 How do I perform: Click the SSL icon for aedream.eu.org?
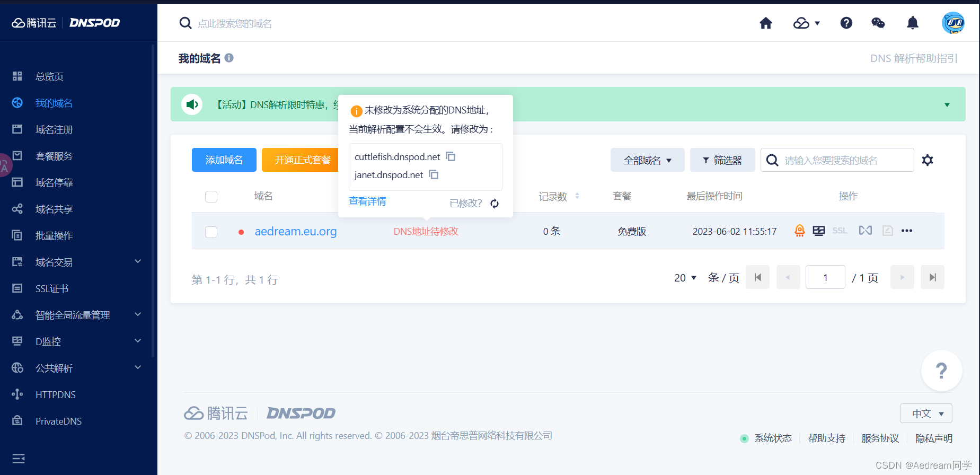click(x=840, y=231)
